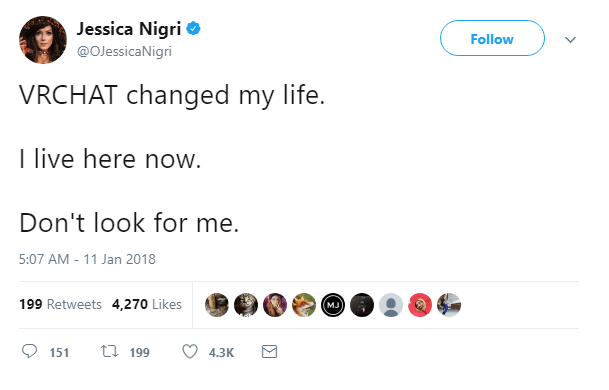The image size is (609, 390).
Task: Click the 151 replies count
Action: tap(59, 352)
